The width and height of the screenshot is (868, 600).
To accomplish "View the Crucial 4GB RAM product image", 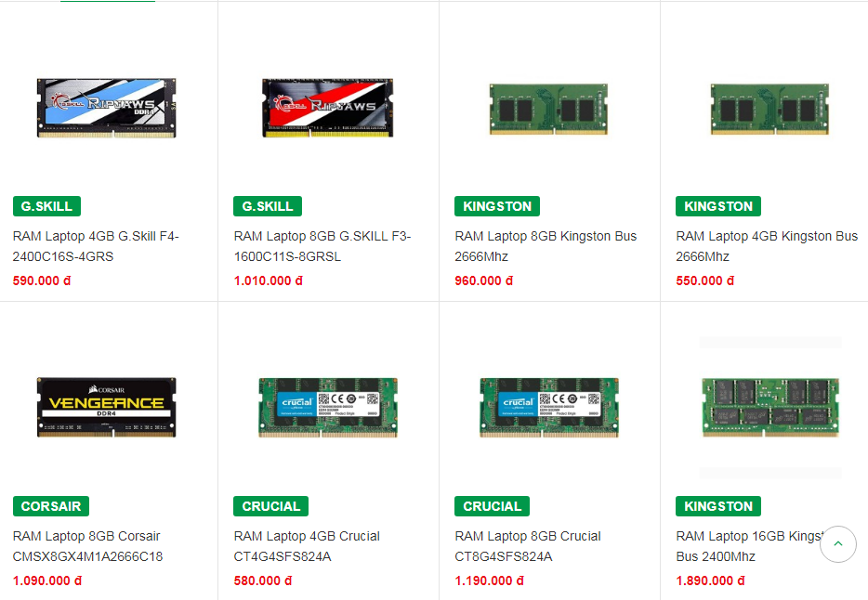I will pos(328,408).
